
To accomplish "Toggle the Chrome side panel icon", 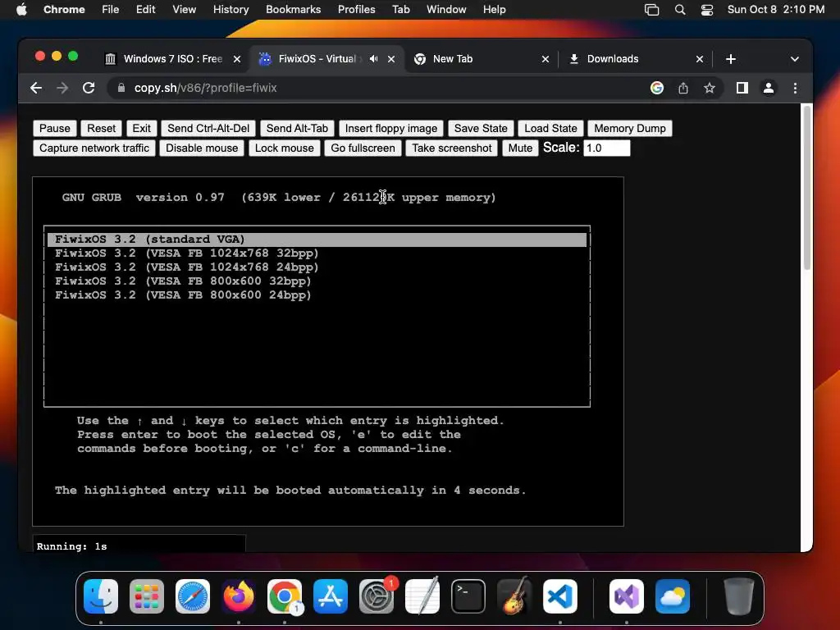I will point(742,88).
